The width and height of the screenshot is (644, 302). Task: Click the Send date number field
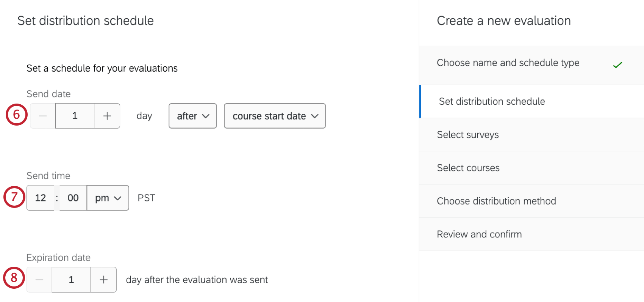(x=75, y=116)
